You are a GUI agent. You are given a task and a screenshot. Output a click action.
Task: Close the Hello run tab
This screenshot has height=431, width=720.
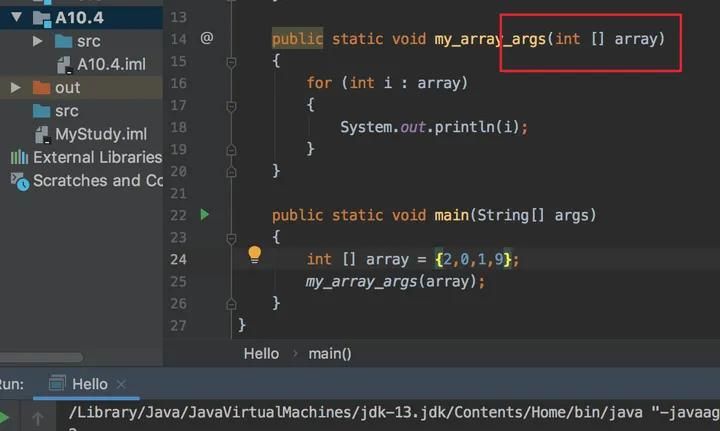tap(121, 384)
